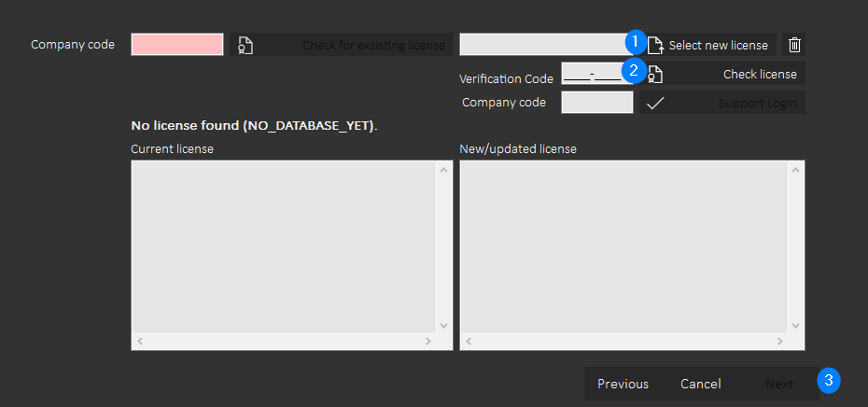Click the Support Login button
Screen dimensions: 868x407
pyautogui.click(x=722, y=103)
